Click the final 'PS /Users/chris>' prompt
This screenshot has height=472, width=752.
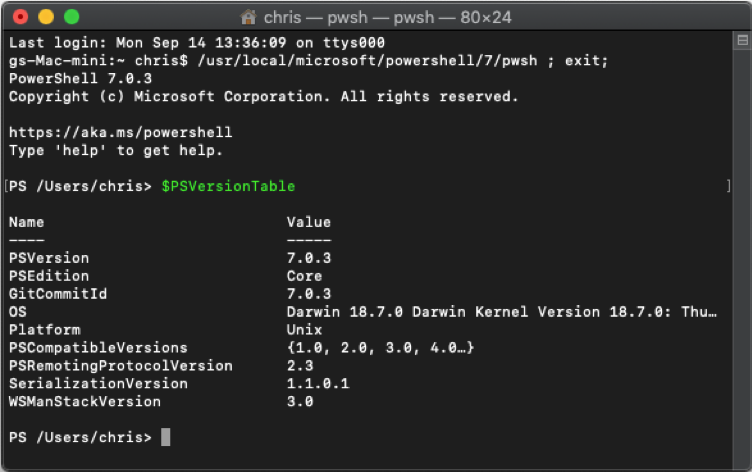click(80, 437)
